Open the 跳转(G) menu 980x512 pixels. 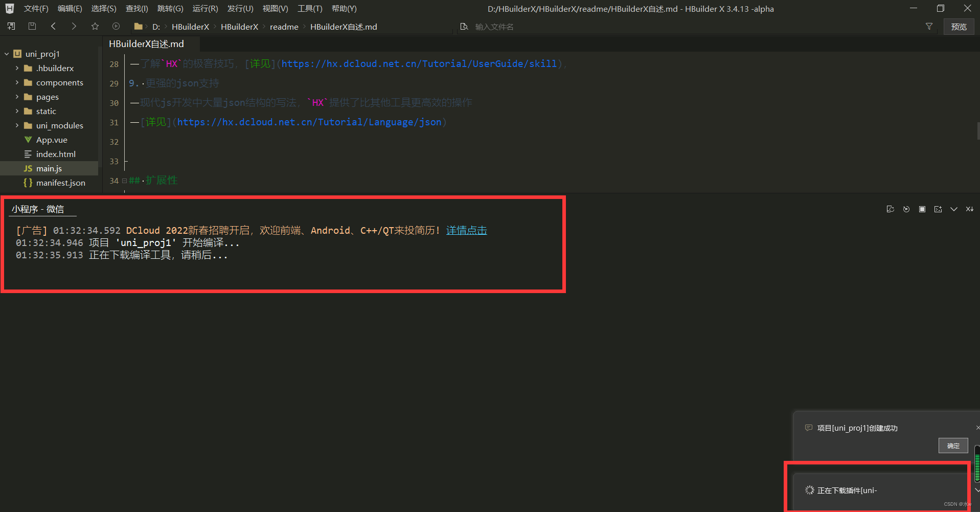coord(170,9)
